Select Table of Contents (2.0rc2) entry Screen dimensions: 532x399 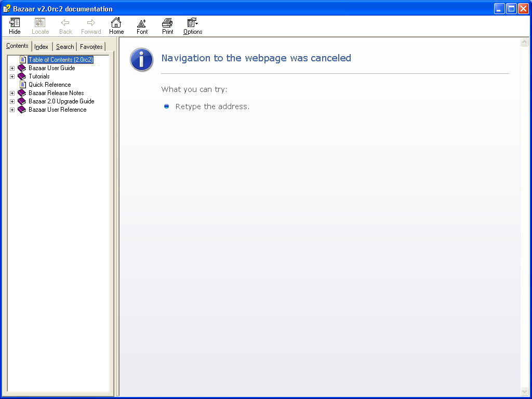[60, 60]
